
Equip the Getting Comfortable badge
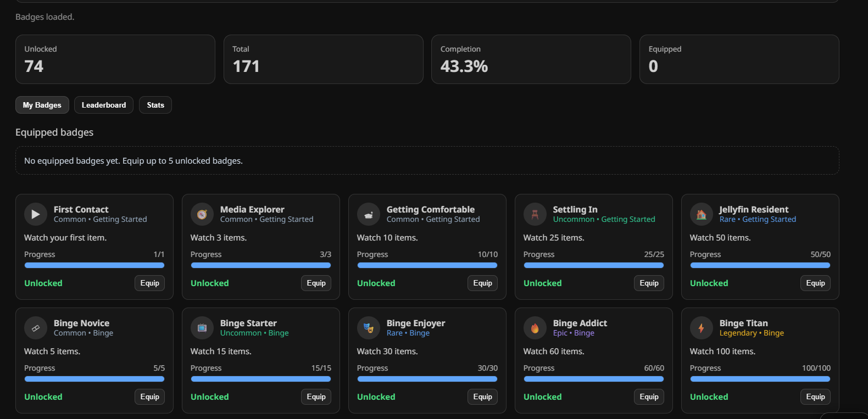(483, 283)
